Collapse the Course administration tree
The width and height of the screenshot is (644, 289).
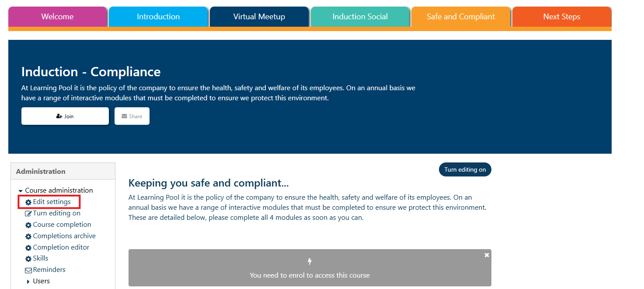click(x=21, y=191)
